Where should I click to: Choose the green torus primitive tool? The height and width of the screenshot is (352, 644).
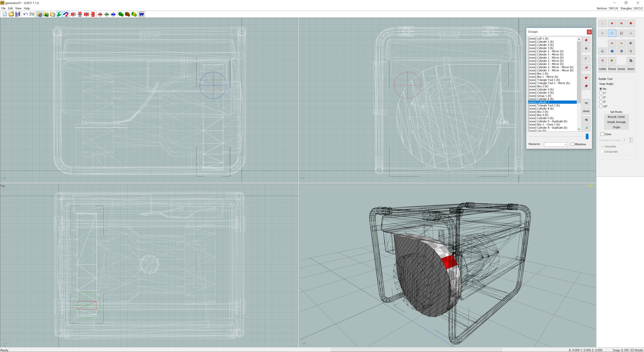pyautogui.click(x=631, y=51)
